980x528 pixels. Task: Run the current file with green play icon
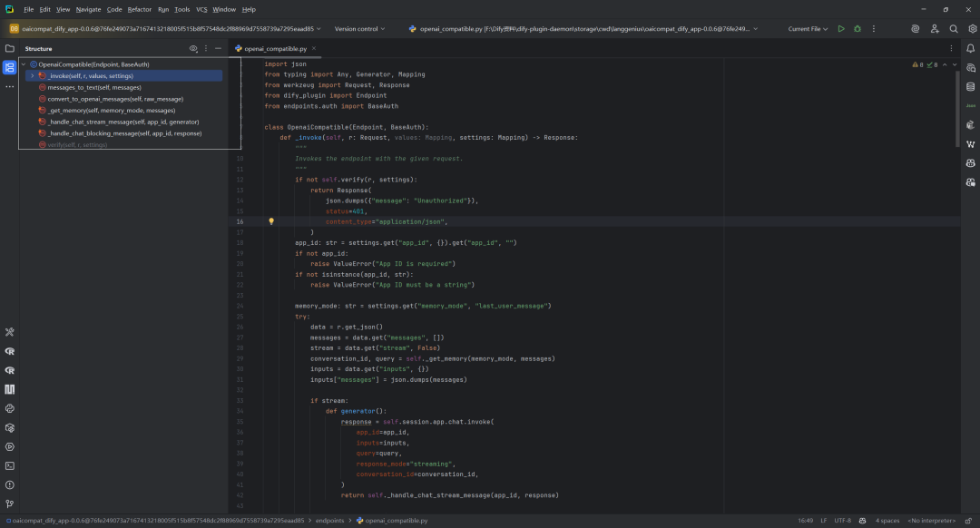pos(841,29)
